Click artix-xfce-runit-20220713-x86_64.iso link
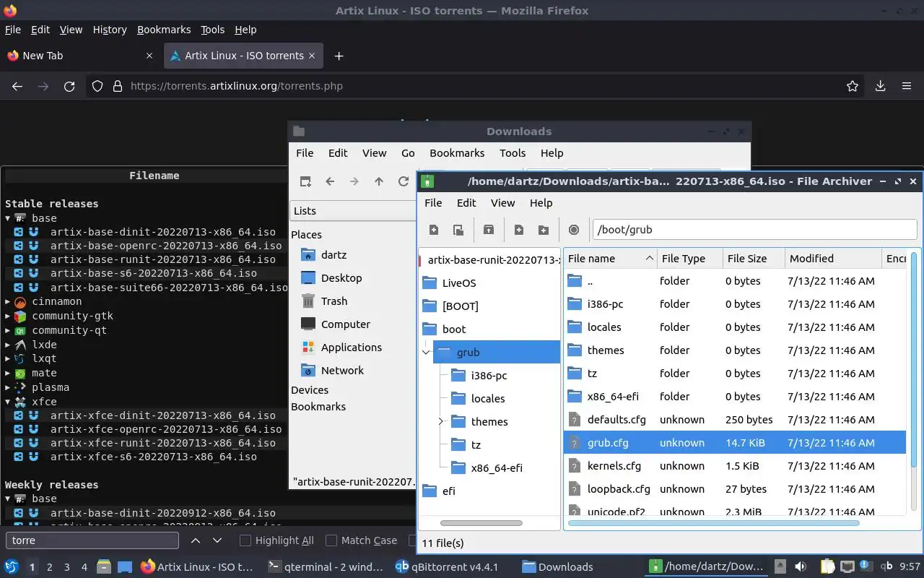The width and height of the screenshot is (924, 578). (162, 443)
